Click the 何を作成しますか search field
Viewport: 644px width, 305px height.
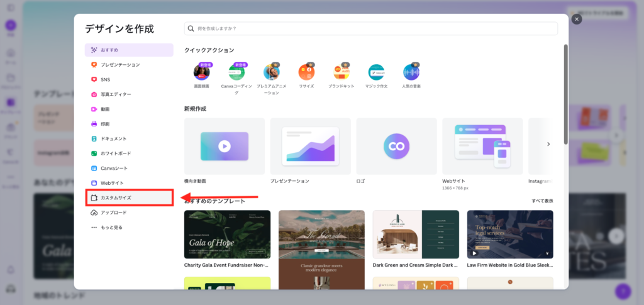pos(371,29)
